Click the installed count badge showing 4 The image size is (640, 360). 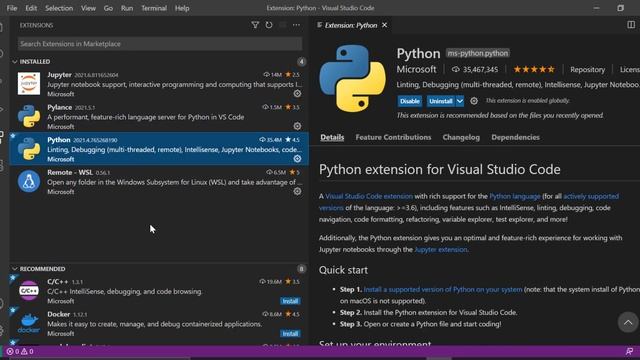coord(301,62)
